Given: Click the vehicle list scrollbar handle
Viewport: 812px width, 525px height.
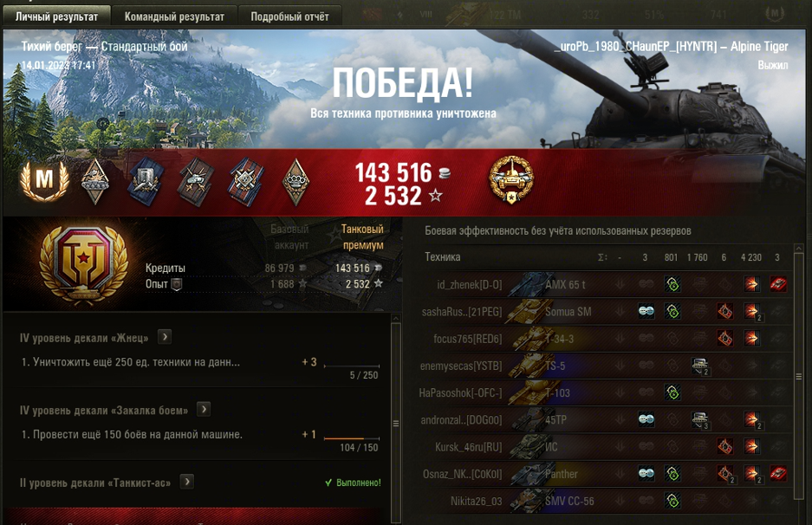Looking at the screenshot, I should 798,376.
